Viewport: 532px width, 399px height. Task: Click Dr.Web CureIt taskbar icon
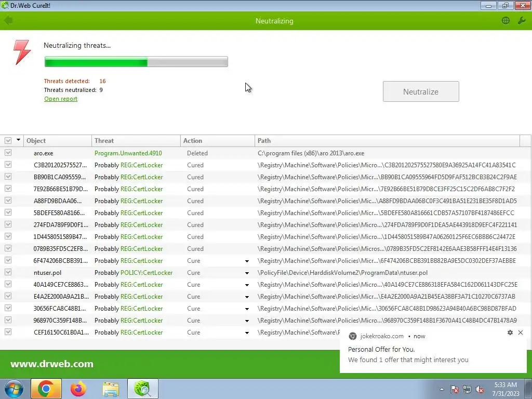click(x=142, y=389)
